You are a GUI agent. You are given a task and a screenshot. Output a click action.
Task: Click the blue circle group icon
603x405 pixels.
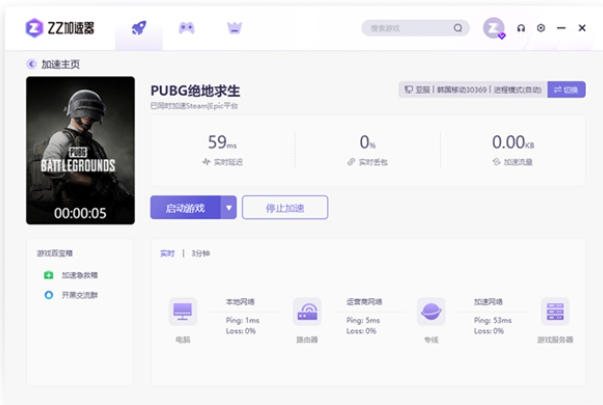click(x=48, y=295)
